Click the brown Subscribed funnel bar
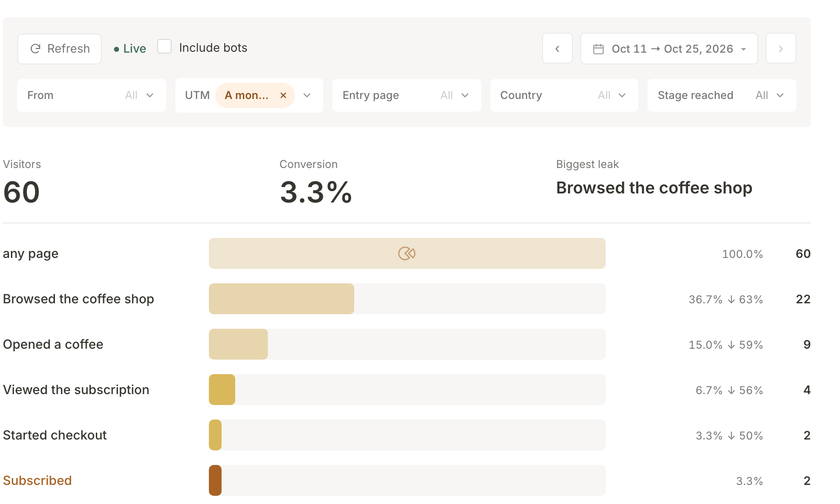This screenshot has height=504, width=840. (215, 480)
